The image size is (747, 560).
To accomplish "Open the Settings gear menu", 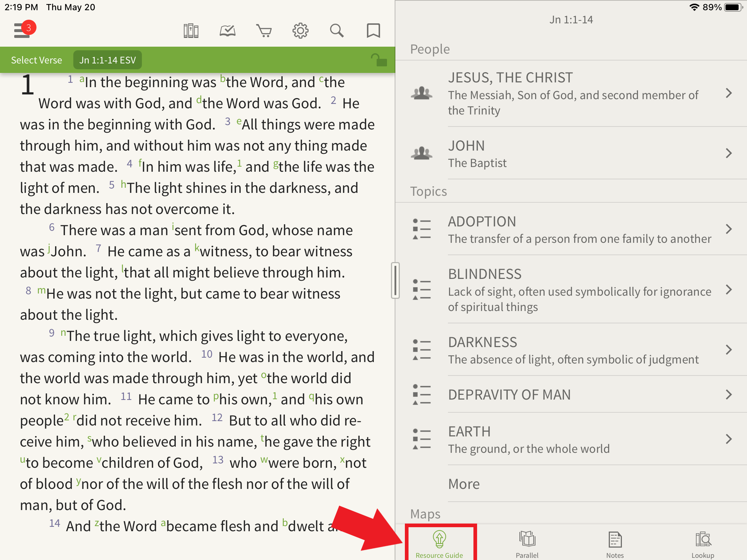I will [300, 30].
